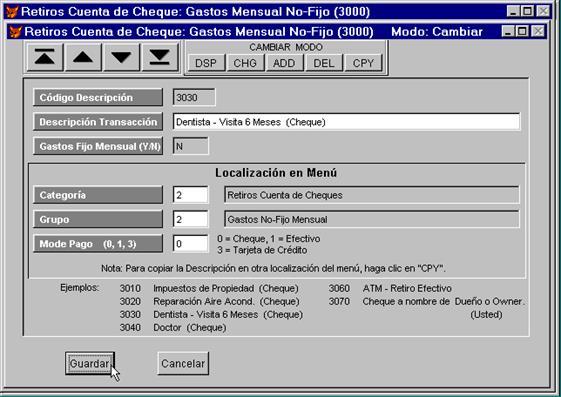Click example 3030 Dentista - Visita 6 Meses
The width and height of the screenshot is (561, 397).
tap(211, 314)
